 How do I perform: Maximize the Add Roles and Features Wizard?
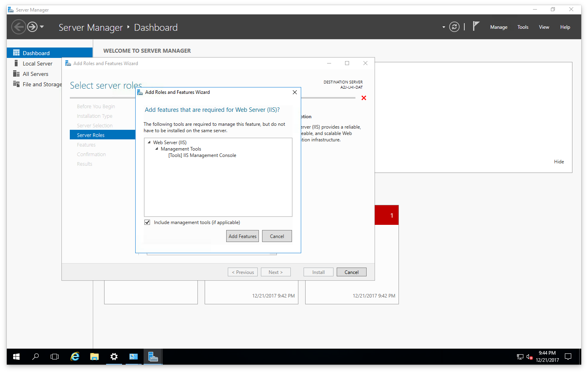click(x=347, y=63)
